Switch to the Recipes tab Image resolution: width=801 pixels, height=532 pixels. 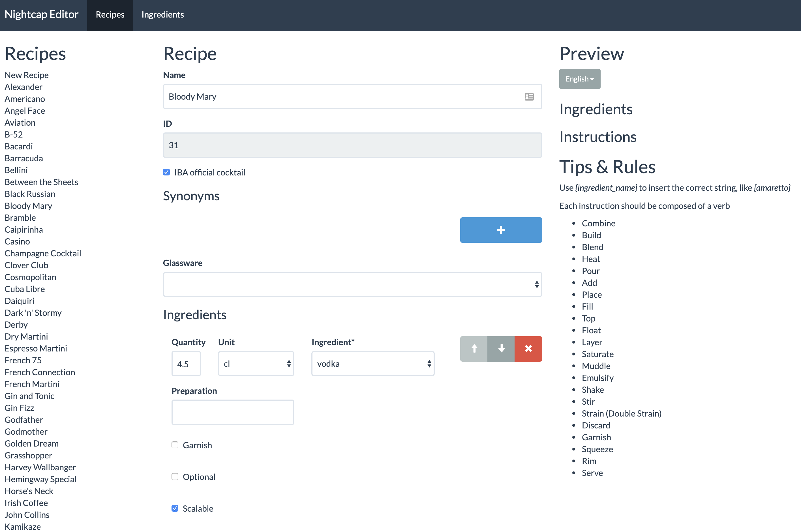110,15
